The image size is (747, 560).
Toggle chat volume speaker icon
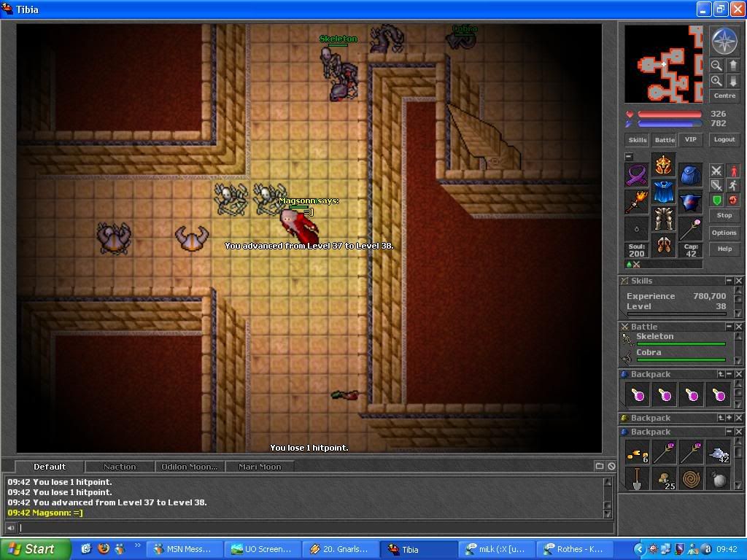10,528
